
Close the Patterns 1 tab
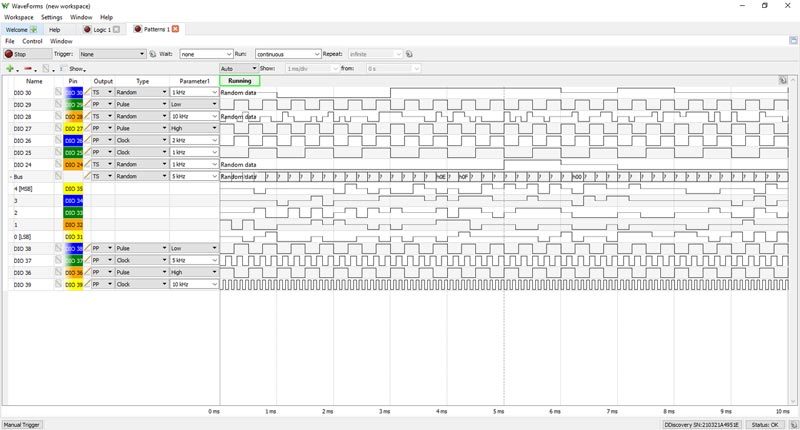pyautogui.click(x=176, y=30)
